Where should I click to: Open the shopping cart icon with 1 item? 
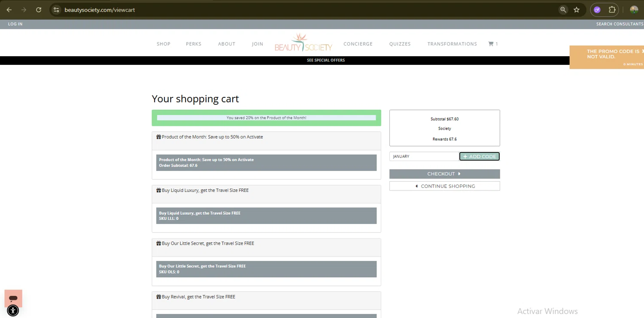click(493, 44)
